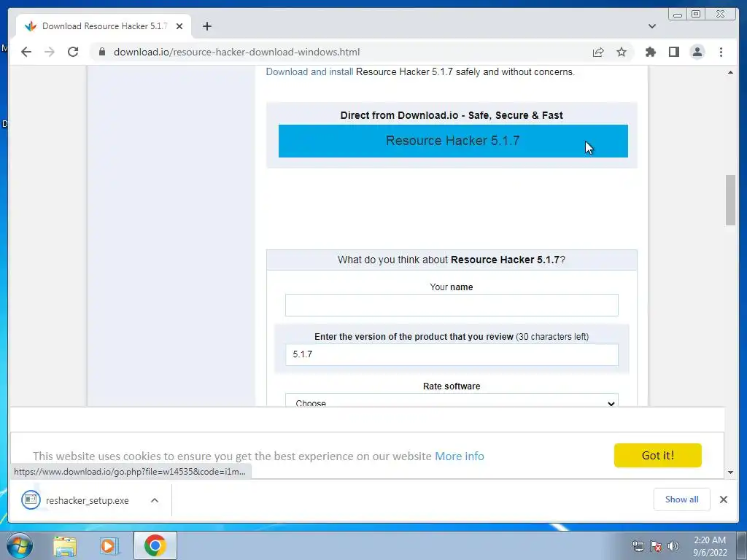Open the Action Center flag icon
The height and width of the screenshot is (560, 747).
click(x=656, y=545)
